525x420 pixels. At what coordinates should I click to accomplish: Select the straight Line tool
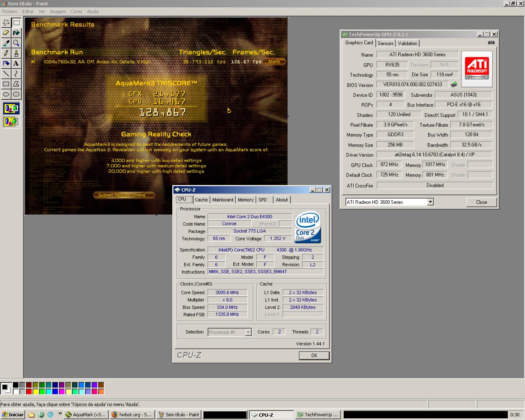click(6, 73)
